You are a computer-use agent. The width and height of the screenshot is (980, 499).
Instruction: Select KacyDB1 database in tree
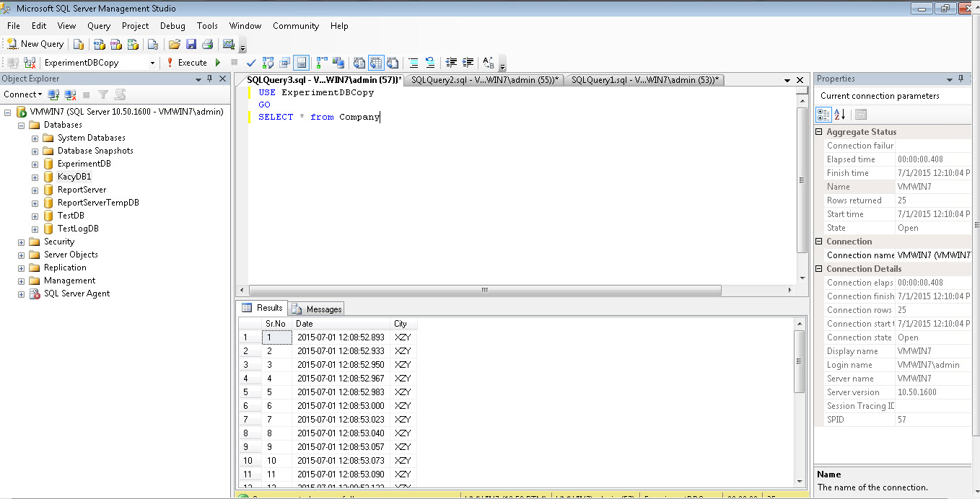74,177
